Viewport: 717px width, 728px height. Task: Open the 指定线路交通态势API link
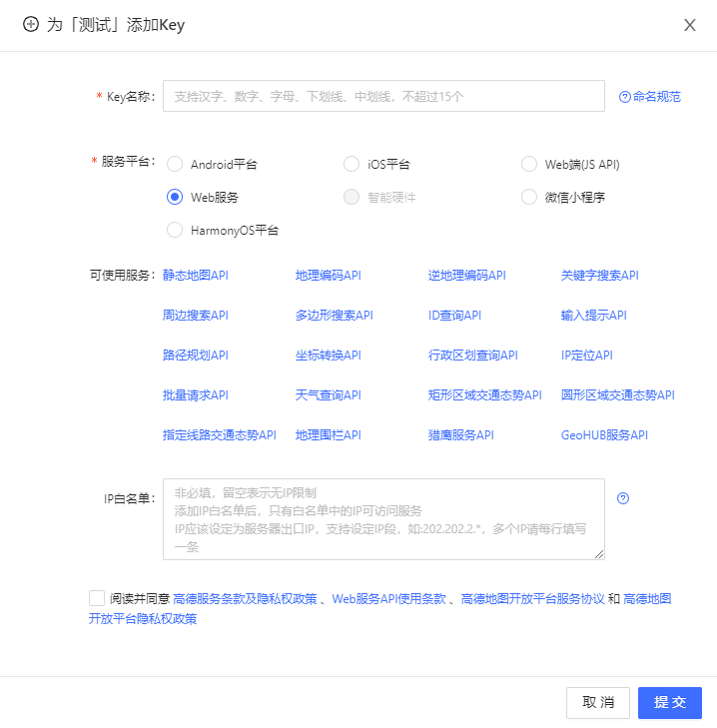pyautogui.click(x=219, y=435)
